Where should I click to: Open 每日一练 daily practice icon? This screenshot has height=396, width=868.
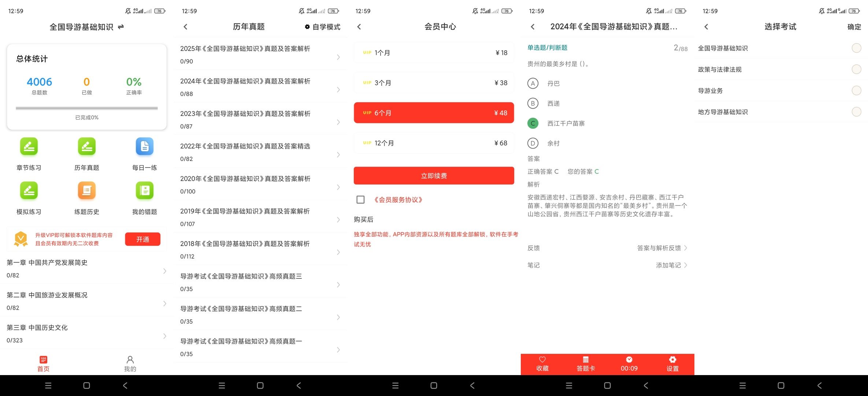pos(145,147)
